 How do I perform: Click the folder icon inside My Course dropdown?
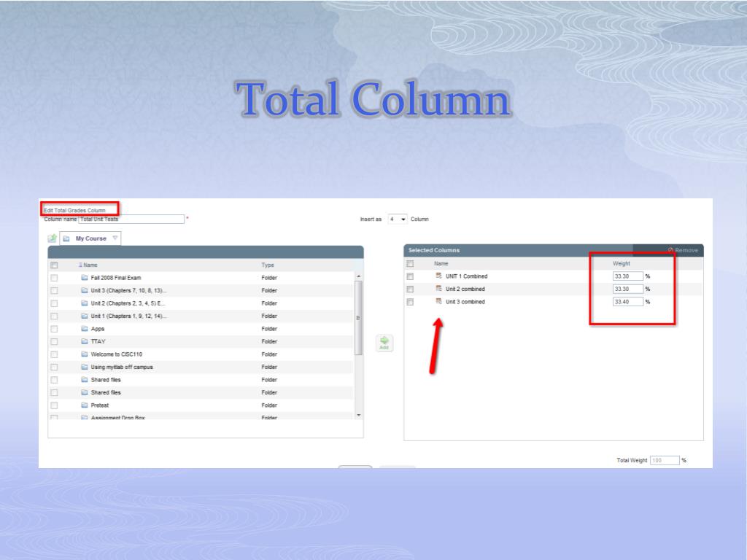point(66,238)
